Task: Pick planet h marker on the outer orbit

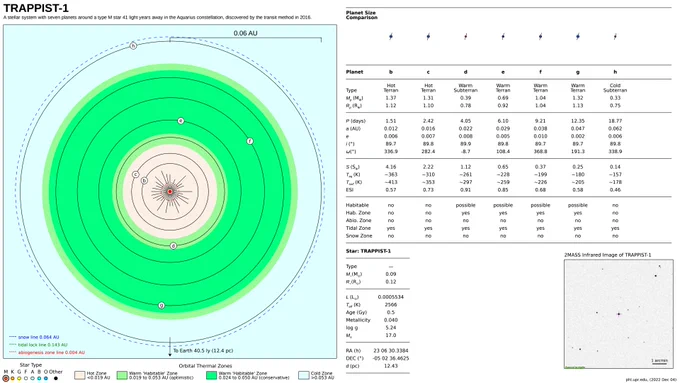Action: point(134,46)
